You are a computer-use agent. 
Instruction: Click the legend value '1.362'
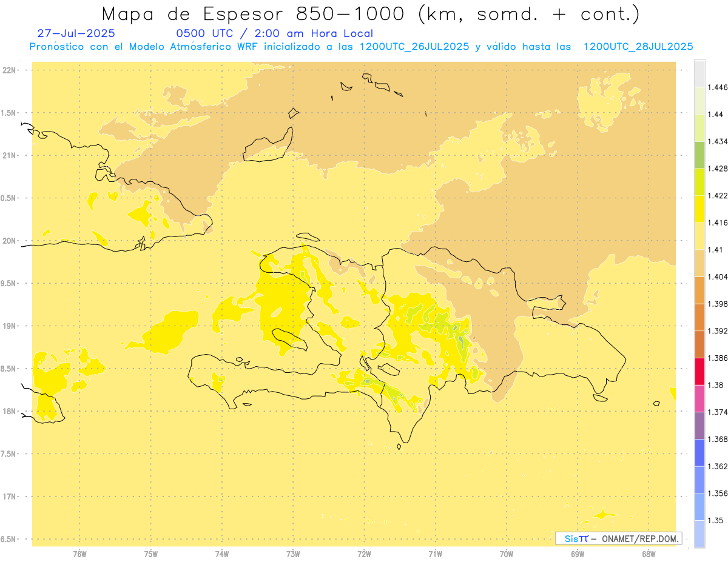718,466
